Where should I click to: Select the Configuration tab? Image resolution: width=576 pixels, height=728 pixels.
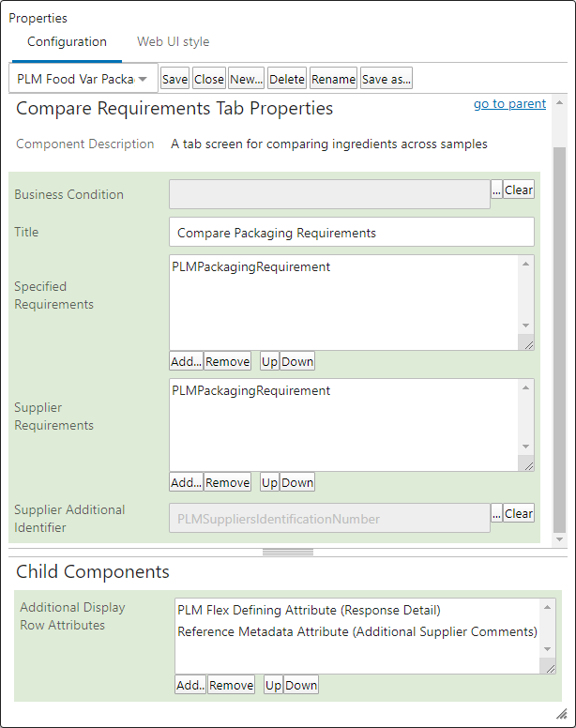[67, 42]
